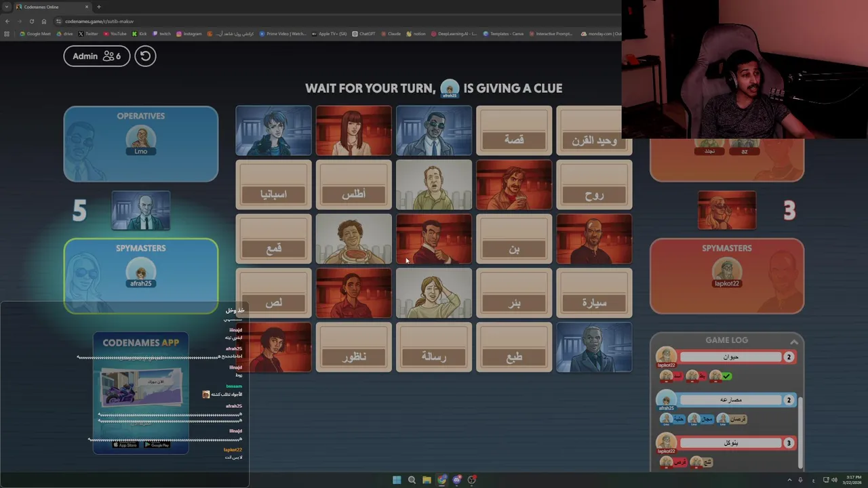Screen dimensions: 868x488
Task: Select the word card وحيد القرن
Action: pyautogui.click(x=594, y=130)
